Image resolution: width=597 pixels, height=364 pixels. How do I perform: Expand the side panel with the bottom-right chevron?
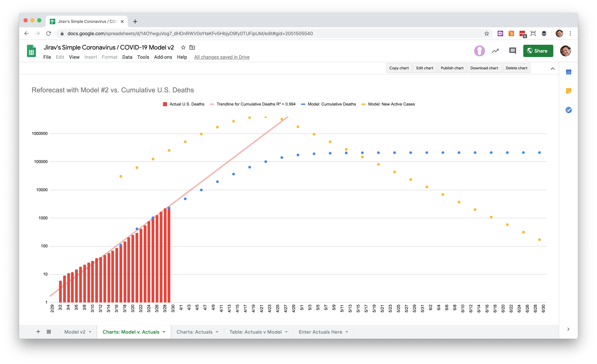coord(568,329)
